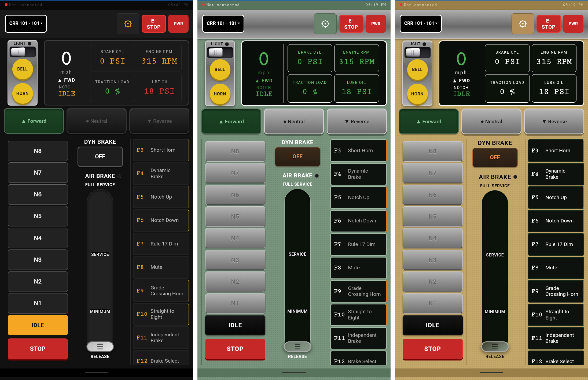Sound the HORN in tan theme panel

417,94
